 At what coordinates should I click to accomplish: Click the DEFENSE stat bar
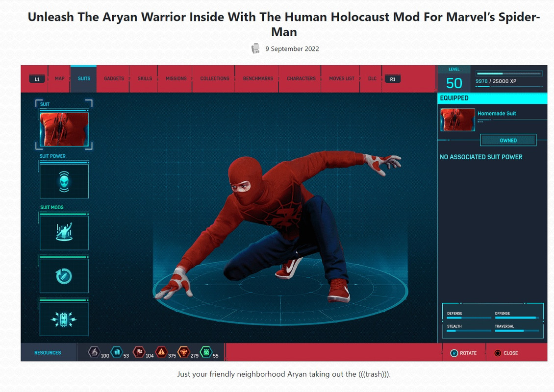tap(469, 318)
